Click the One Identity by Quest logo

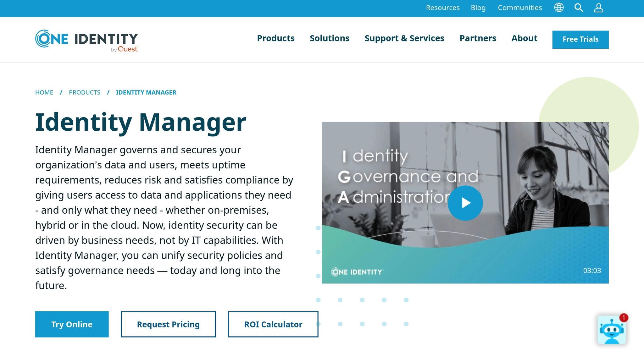[86, 41]
